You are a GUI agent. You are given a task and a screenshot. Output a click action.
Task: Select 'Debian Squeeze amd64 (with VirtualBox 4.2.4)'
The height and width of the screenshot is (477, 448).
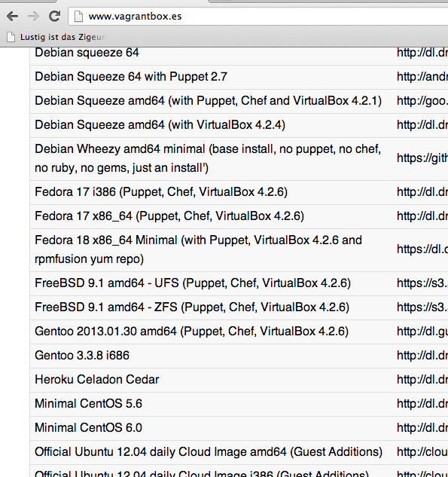160,125
